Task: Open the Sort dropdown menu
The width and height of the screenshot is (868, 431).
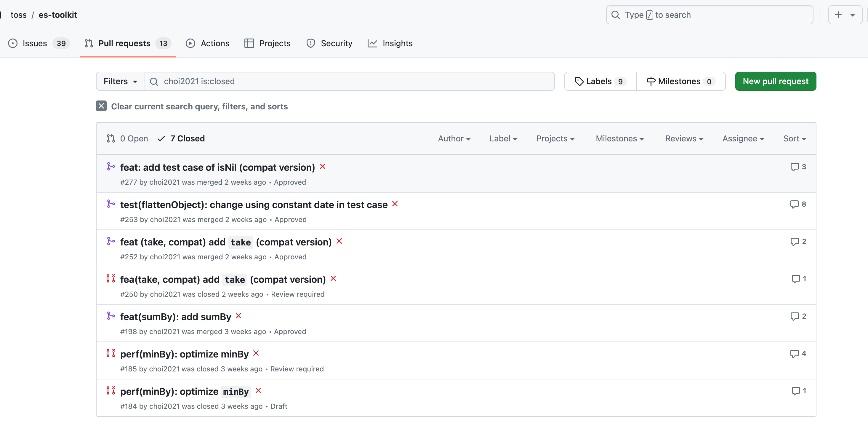Action: (x=794, y=138)
